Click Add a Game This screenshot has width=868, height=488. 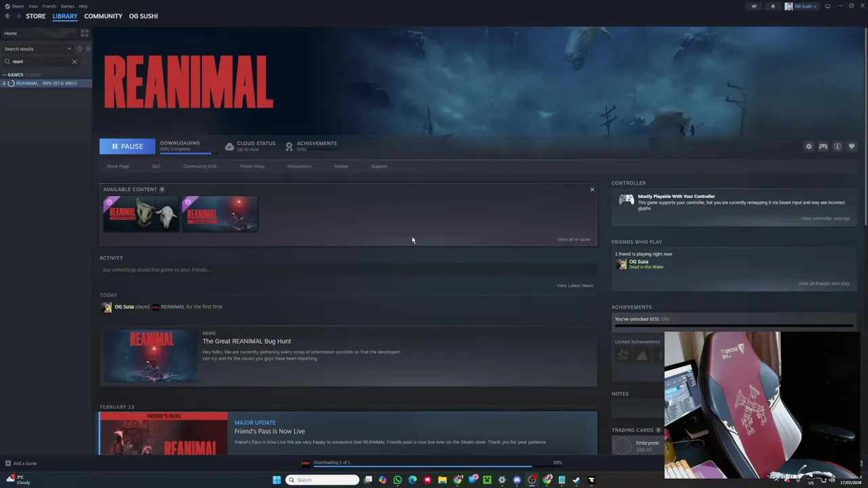tap(21, 464)
